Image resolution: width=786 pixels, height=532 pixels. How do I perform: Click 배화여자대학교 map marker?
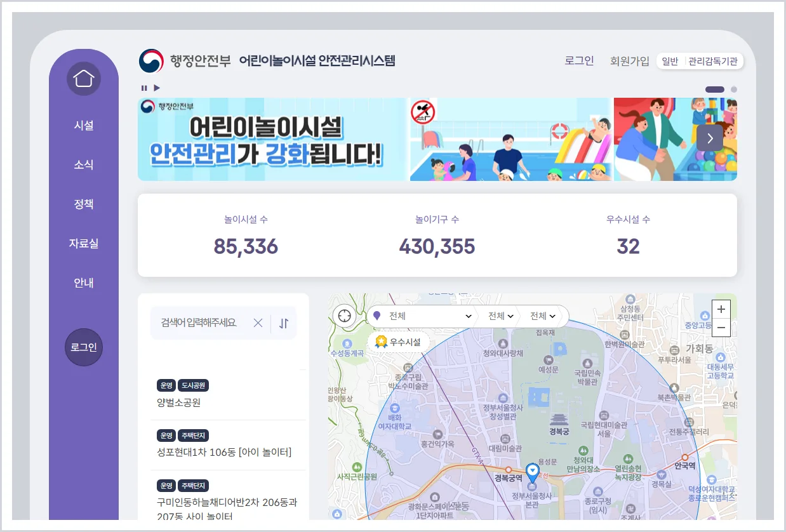coord(396,408)
